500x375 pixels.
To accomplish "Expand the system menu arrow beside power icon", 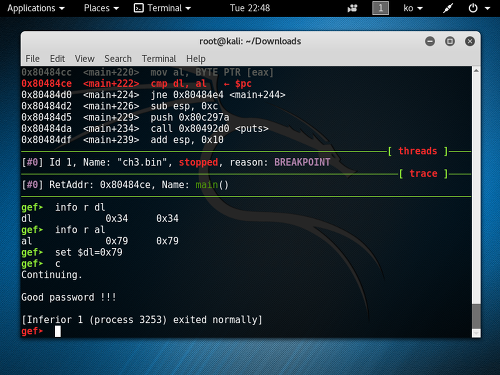I will click(487, 8).
